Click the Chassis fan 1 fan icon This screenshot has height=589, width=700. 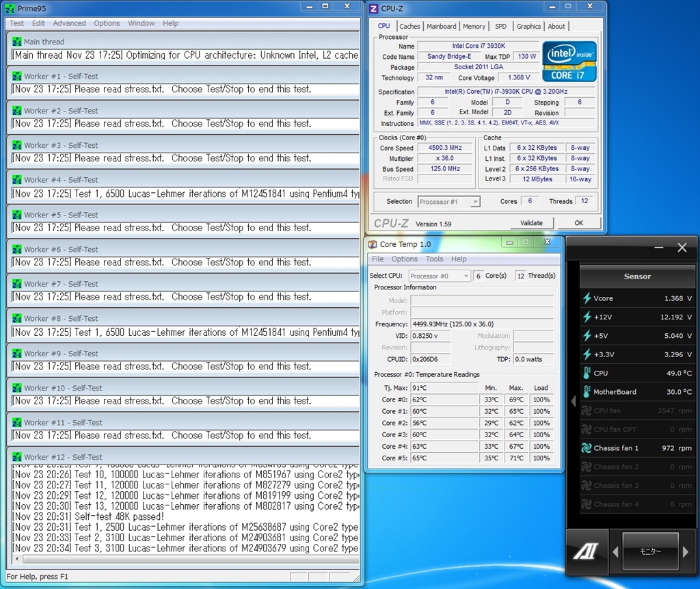[586, 448]
